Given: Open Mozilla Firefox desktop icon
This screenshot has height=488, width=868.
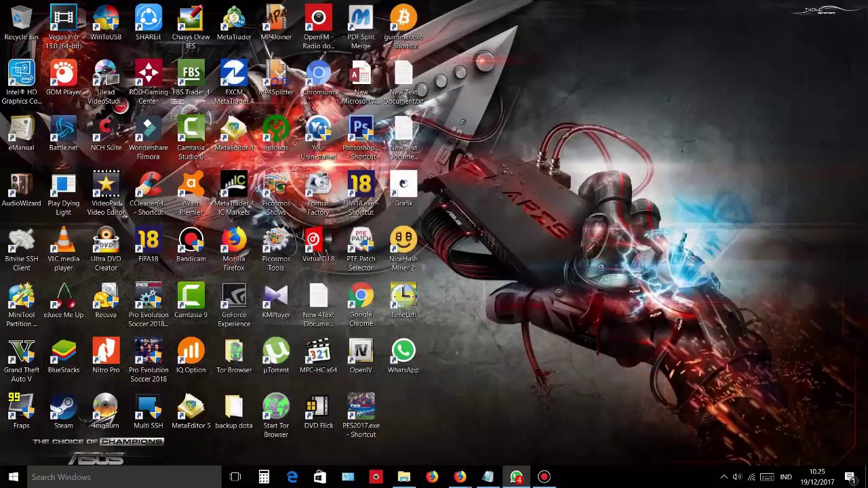Looking at the screenshot, I should [x=234, y=249].
